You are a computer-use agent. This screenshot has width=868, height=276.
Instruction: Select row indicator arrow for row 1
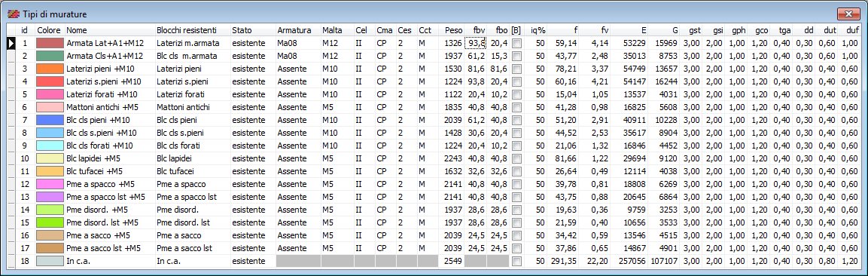(x=11, y=43)
